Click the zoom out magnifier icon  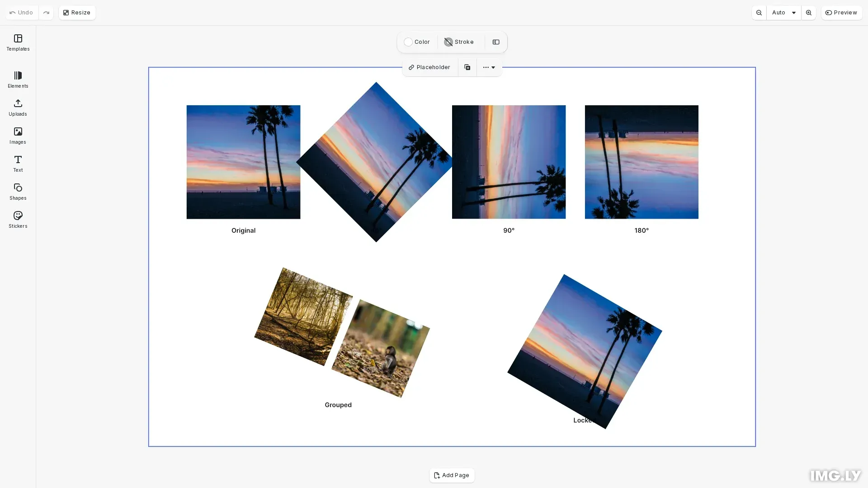coord(759,13)
